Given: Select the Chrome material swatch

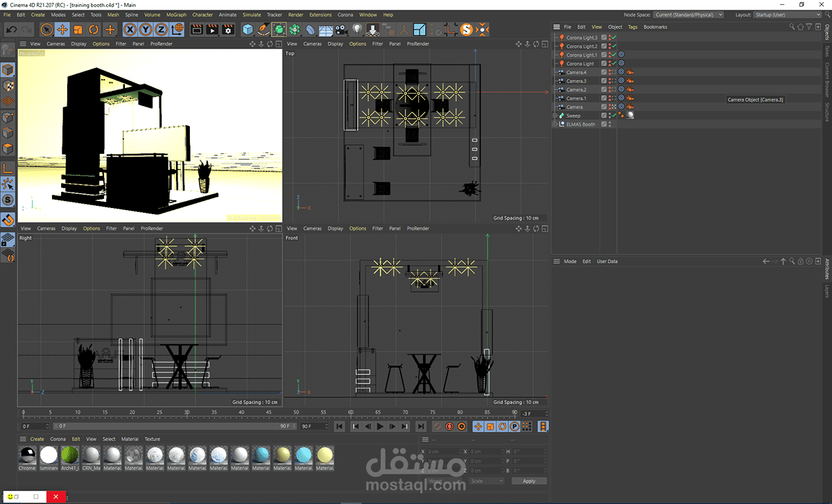Looking at the screenshot, I should pyautogui.click(x=27, y=455).
